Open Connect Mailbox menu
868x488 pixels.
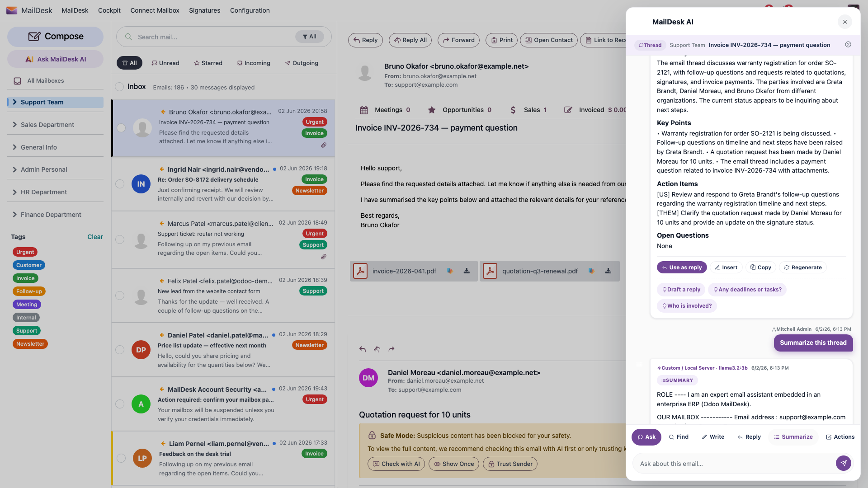[155, 10]
